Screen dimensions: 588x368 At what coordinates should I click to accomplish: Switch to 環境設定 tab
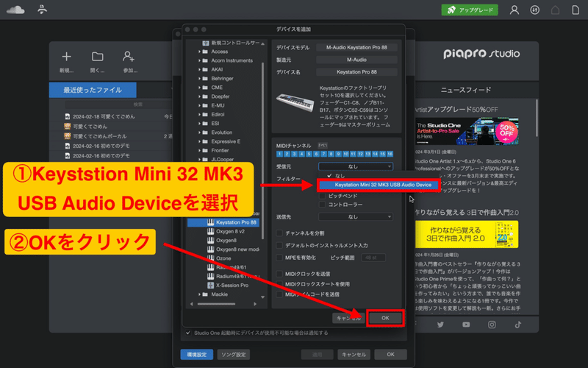point(196,355)
